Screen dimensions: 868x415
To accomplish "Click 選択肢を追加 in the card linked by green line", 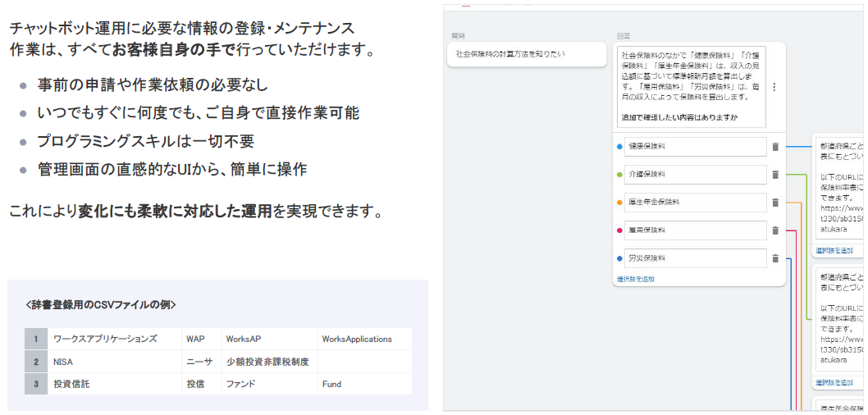I will coord(834,382).
